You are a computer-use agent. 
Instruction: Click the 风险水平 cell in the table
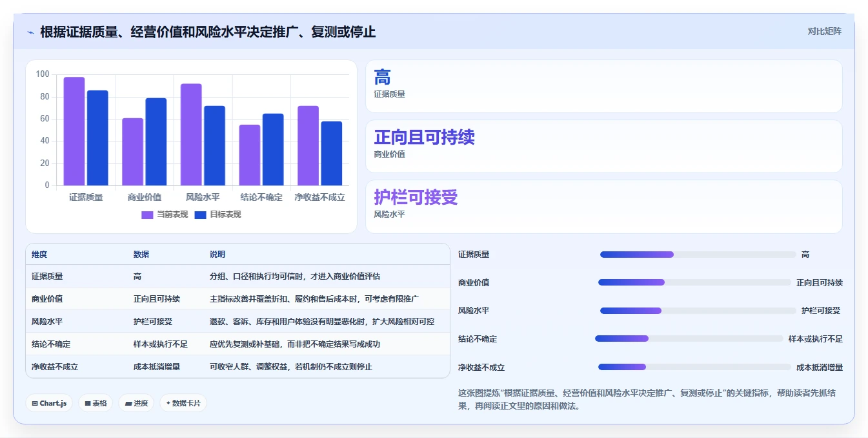click(x=47, y=322)
